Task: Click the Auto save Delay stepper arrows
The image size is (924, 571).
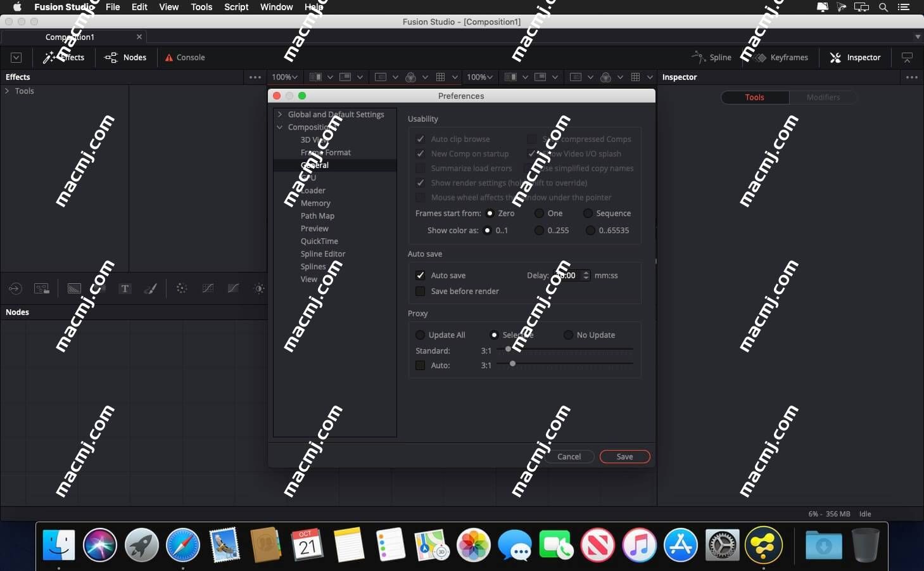Action: click(x=586, y=275)
